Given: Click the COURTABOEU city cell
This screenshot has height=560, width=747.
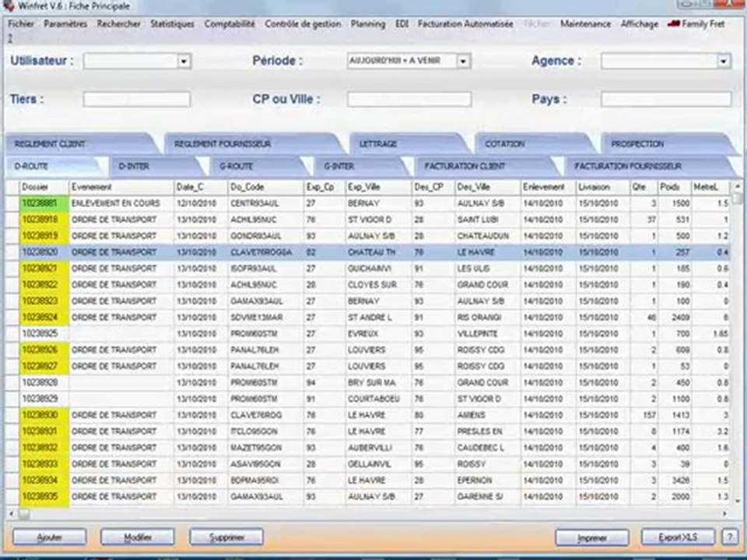Looking at the screenshot, I should pyautogui.click(x=378, y=399).
